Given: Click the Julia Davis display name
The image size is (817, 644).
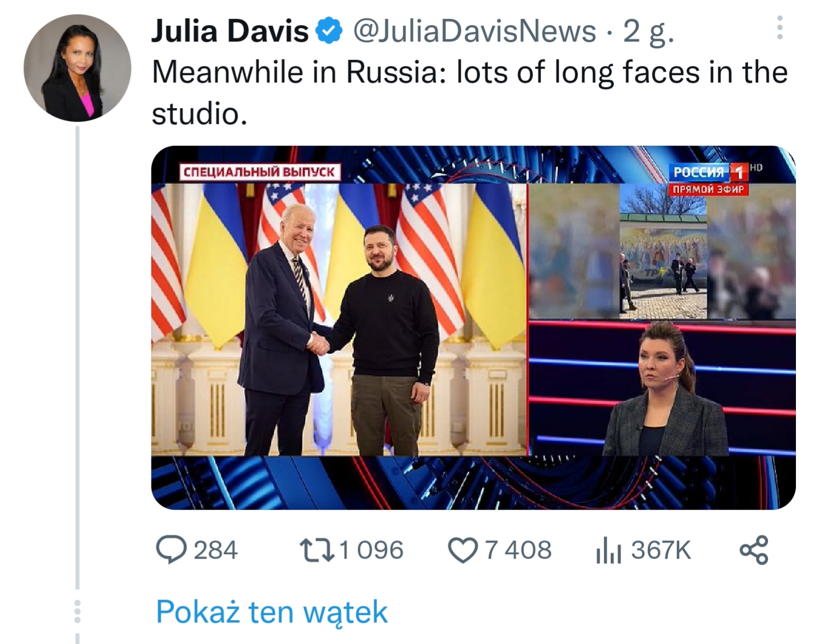Looking at the screenshot, I should pyautogui.click(x=230, y=31).
